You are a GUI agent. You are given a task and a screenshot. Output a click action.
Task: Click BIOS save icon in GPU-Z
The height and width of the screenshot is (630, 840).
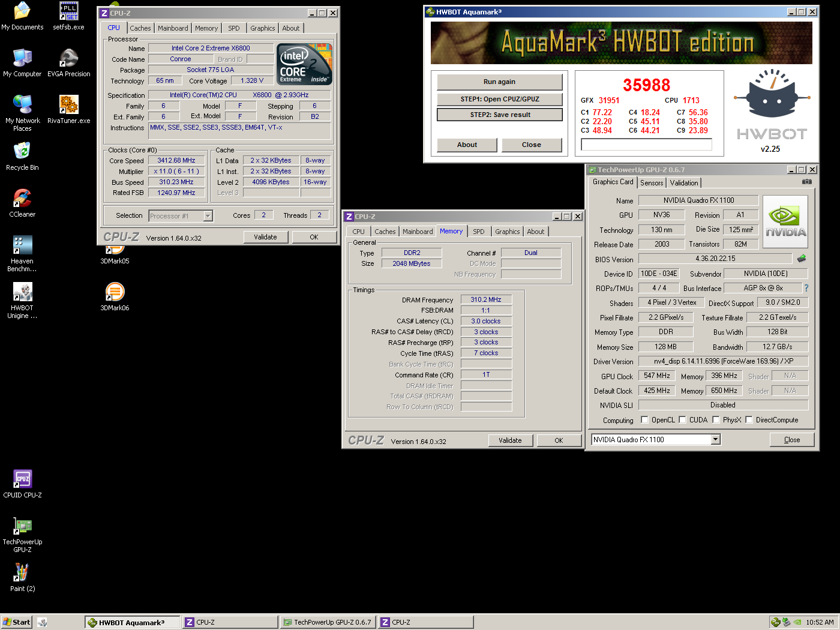pos(801,259)
